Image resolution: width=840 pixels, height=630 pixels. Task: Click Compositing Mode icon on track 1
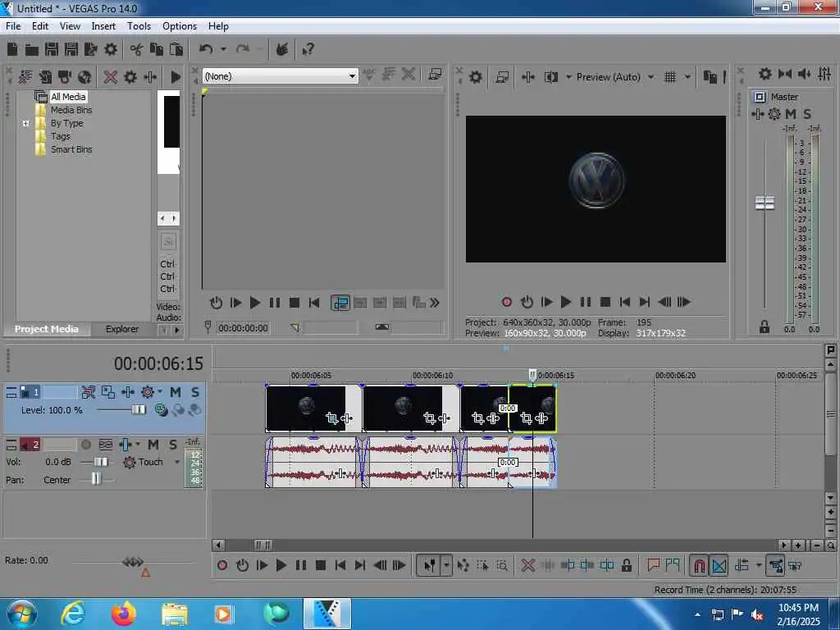[161, 410]
